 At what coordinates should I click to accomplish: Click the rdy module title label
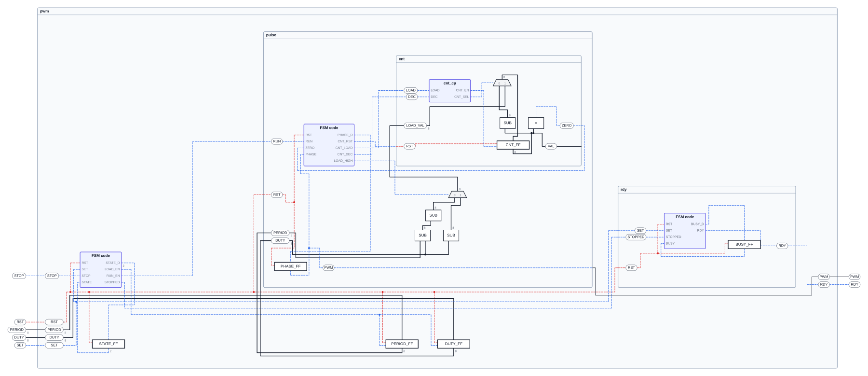(x=624, y=190)
